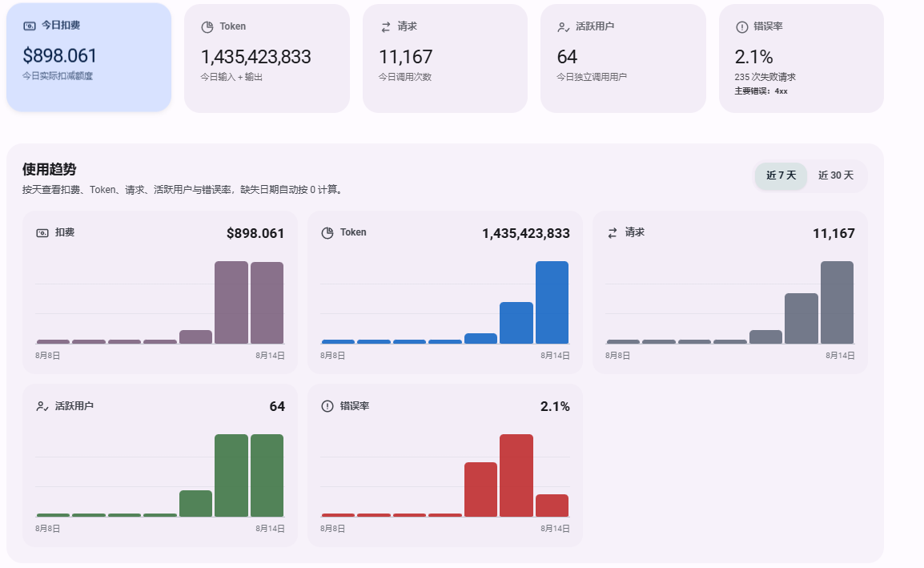
Task: Click the tallest red 错误率 bar
Action: tap(516, 476)
